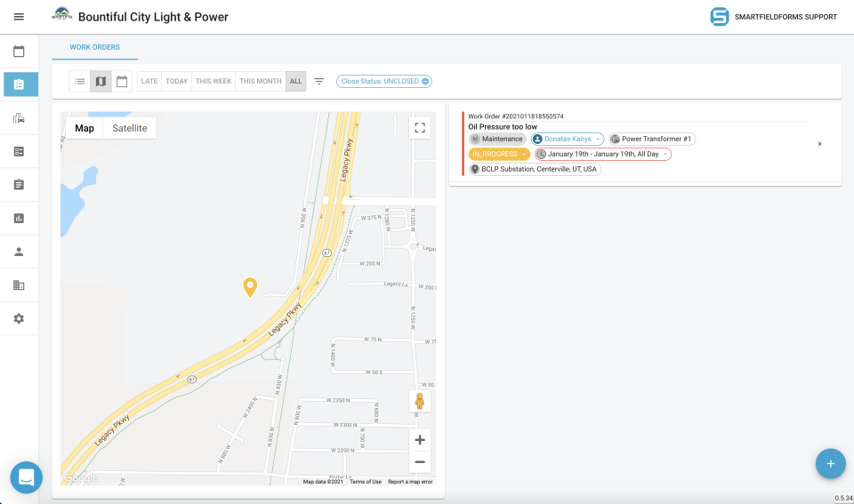Click the Maintenance type chip
This screenshot has height=504, width=854.
coord(497,139)
